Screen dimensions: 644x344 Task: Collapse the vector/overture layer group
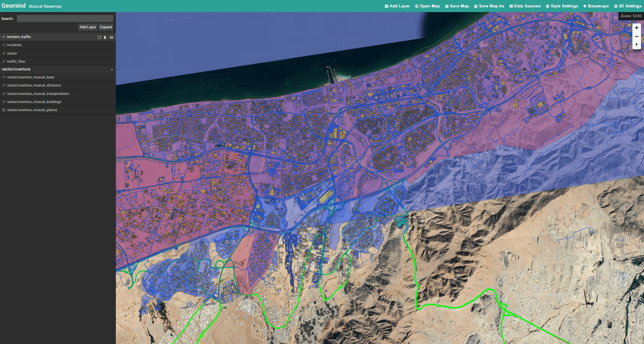[x=112, y=70]
